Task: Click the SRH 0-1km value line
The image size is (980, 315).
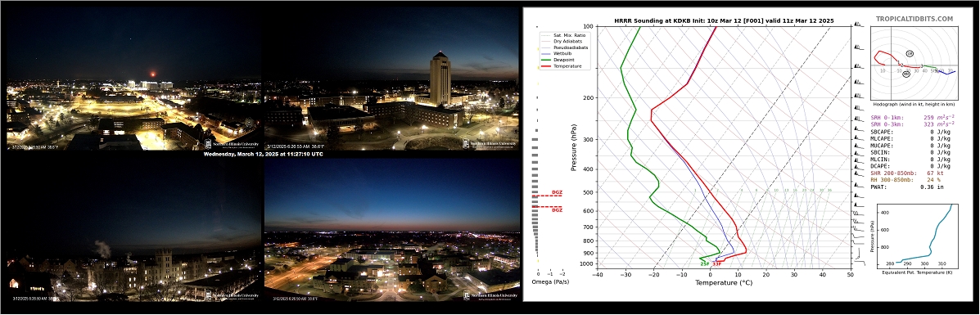Action: (913, 118)
